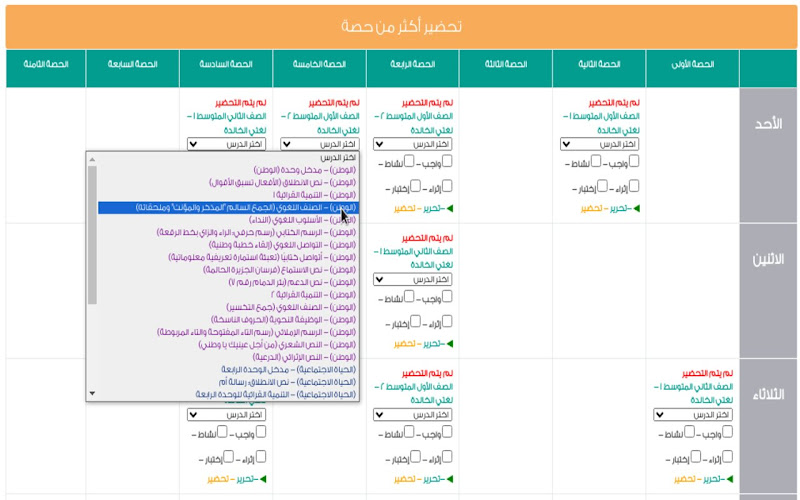Check إختبار for Sunday second period
The image size is (800, 500).
click(x=603, y=186)
